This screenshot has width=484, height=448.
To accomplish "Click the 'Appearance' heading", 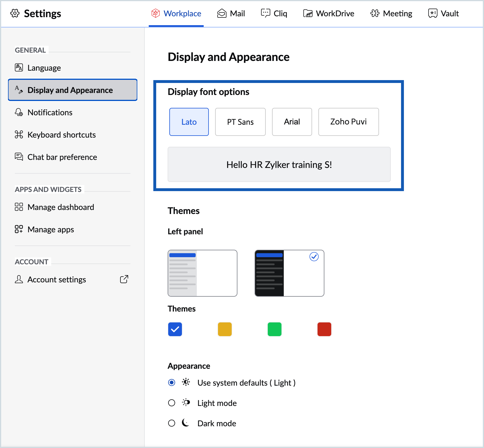I will [x=189, y=366].
